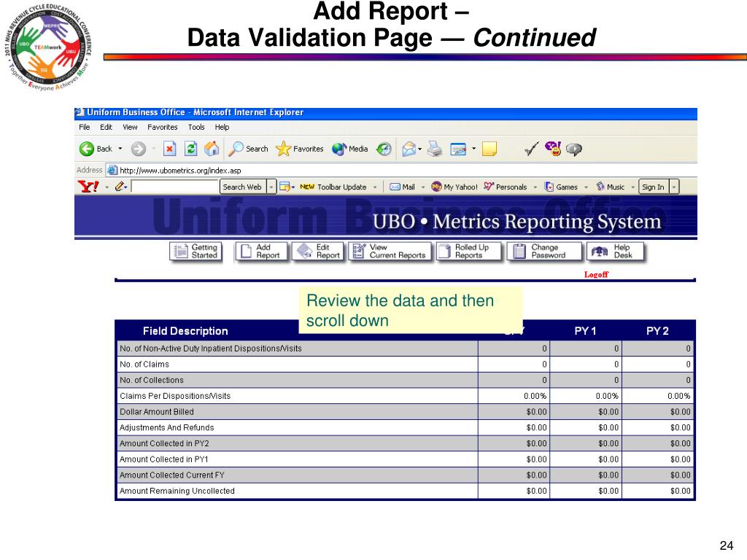Viewport: 747px width, 560px height.
Task: Click the 'Claims Per Dispositions/Visits' row label
Action: [175, 396]
